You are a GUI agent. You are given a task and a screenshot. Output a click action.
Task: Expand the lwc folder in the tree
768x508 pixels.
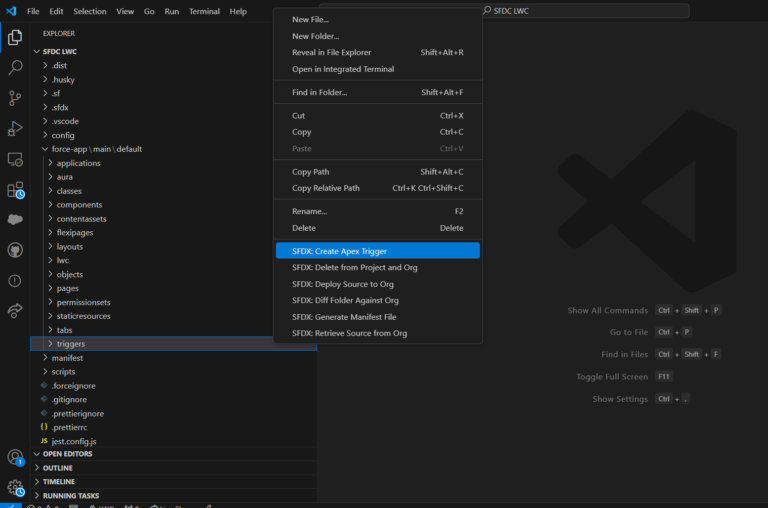[63, 260]
